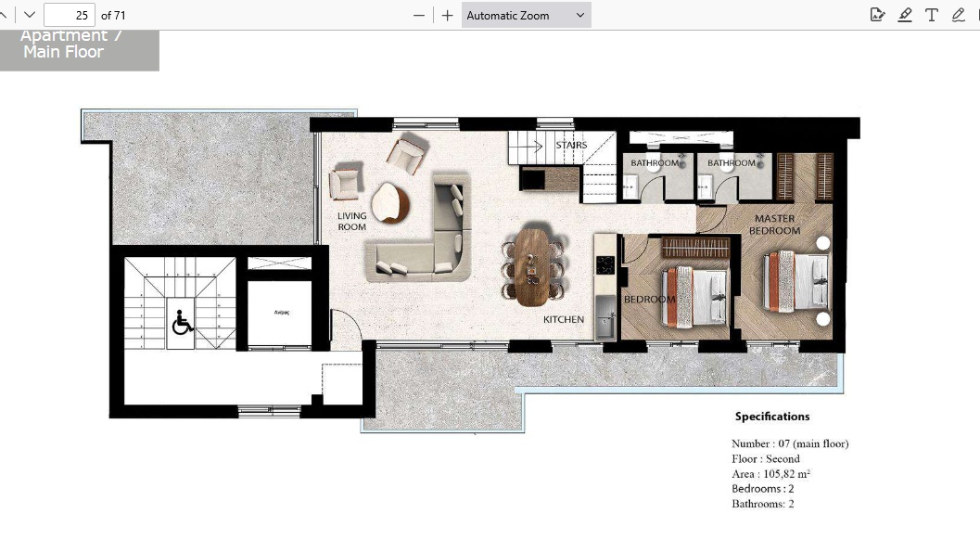Image resolution: width=980 pixels, height=552 pixels.
Task: Zoom out with the minus button
Action: coord(419,15)
